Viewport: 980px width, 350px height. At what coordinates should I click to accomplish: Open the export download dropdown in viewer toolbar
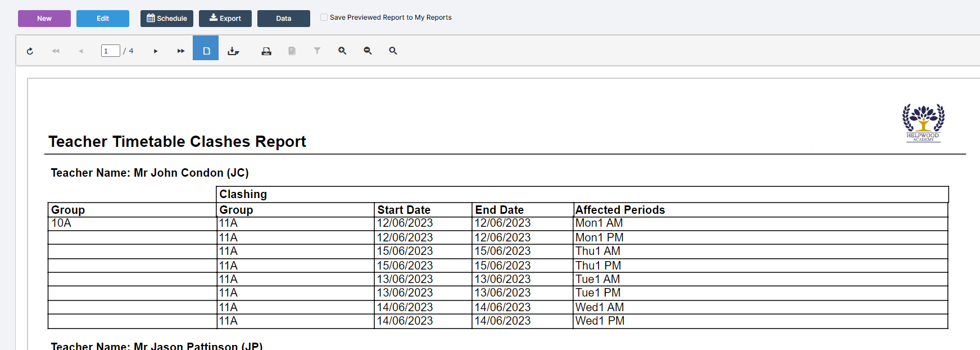click(x=233, y=51)
